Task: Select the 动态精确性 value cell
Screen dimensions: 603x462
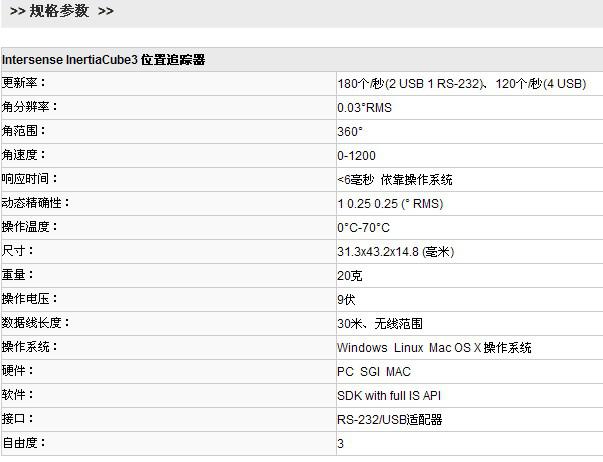Action: pos(390,204)
